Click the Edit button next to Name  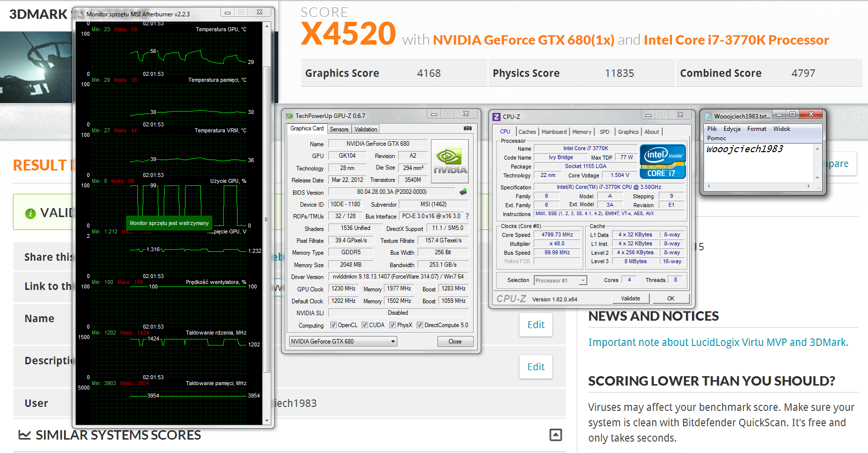(536, 325)
